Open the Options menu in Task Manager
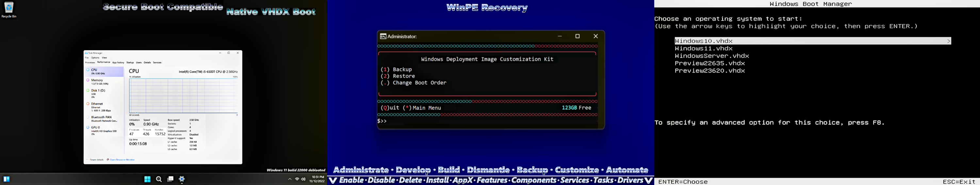 pos(95,58)
